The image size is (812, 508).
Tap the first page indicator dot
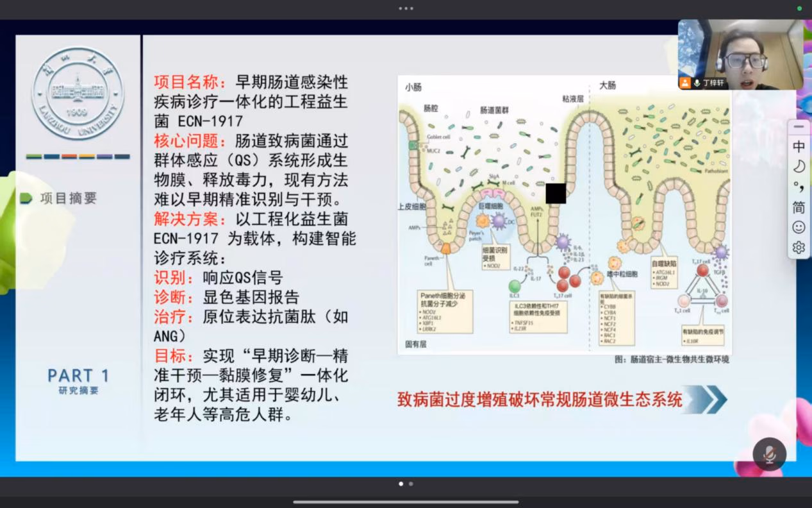401,484
